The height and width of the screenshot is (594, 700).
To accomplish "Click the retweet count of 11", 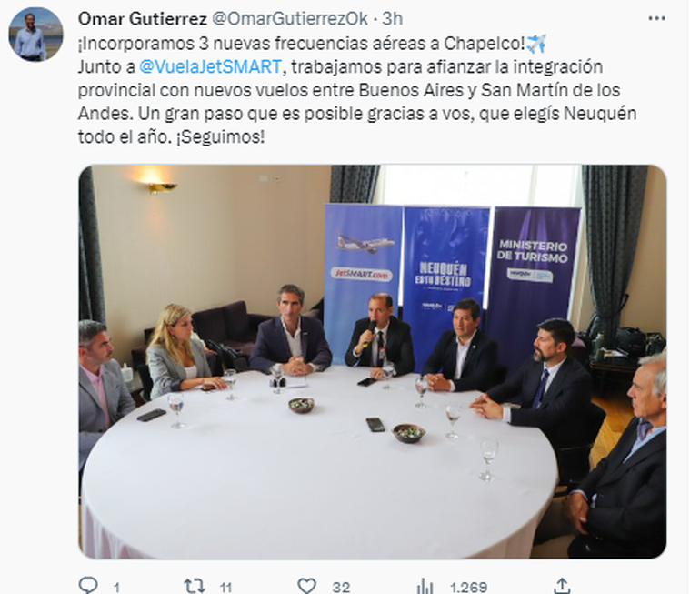I will (x=225, y=587).
